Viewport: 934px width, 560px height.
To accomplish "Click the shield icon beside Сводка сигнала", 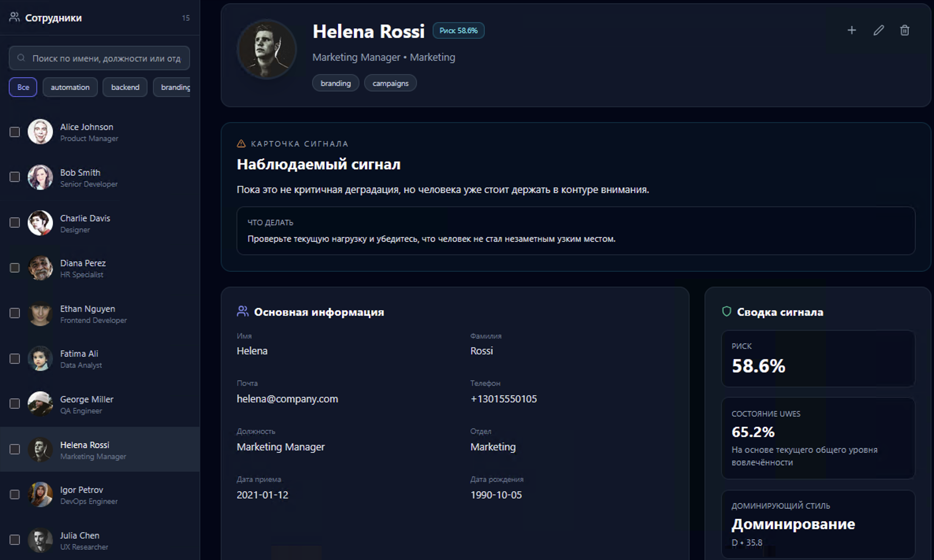I will [x=727, y=312].
